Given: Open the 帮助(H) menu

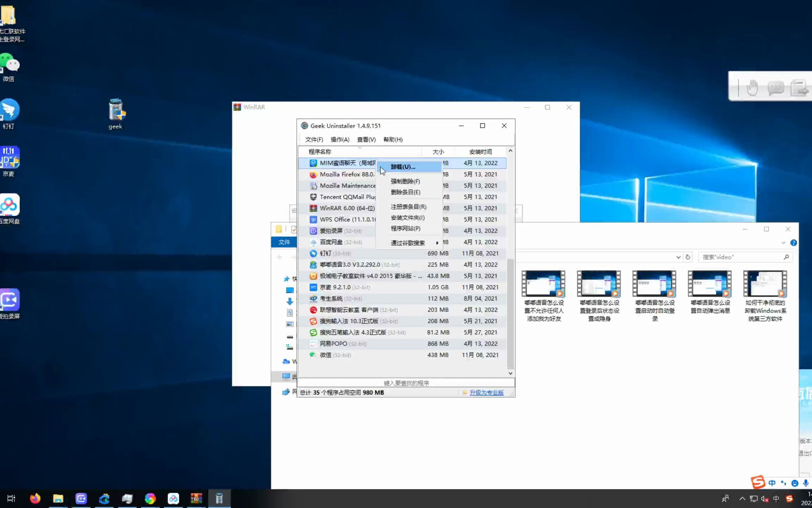Looking at the screenshot, I should (x=393, y=140).
